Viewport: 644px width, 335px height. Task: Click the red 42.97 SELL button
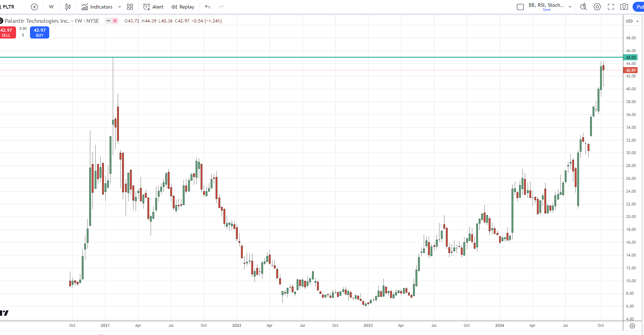7,32
